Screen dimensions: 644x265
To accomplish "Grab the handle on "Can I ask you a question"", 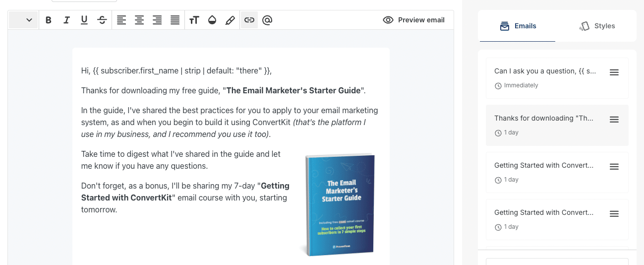I will 614,72.
